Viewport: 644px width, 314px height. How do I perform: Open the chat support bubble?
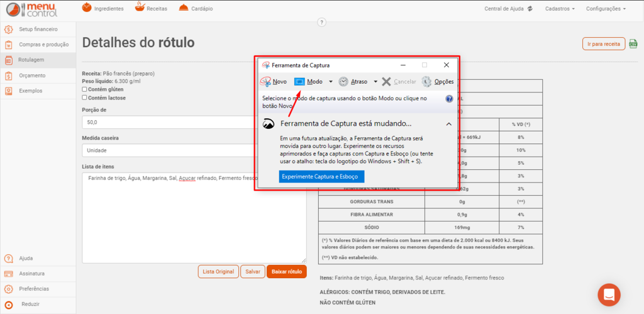tap(609, 294)
